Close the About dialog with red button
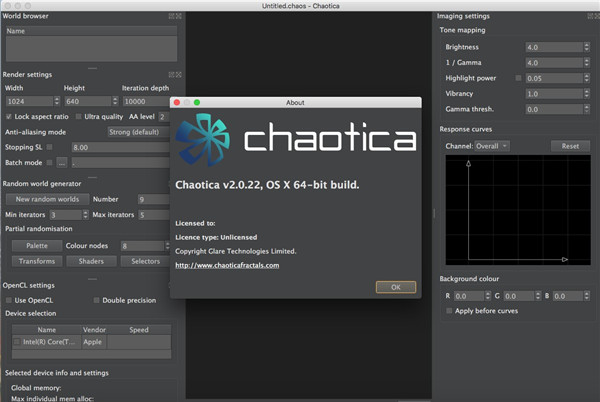The image size is (600, 402). coord(177,102)
